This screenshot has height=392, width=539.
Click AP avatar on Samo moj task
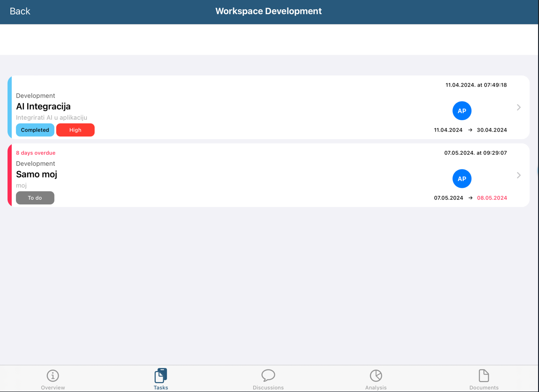click(x=462, y=179)
